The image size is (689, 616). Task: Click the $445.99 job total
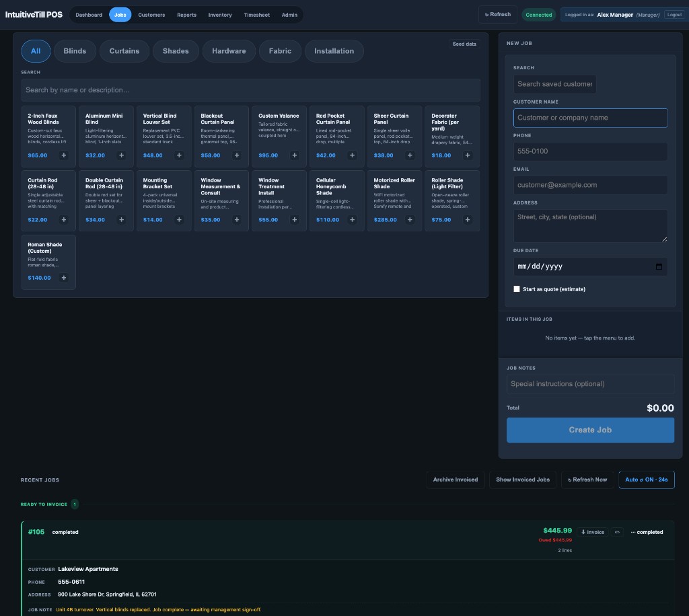point(557,531)
